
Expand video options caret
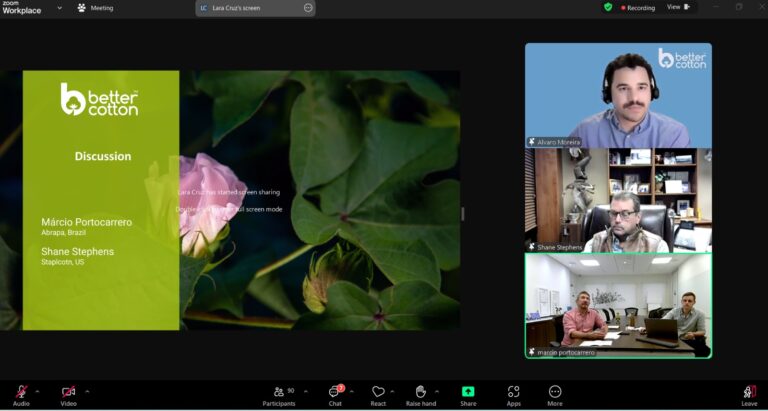coord(87,391)
